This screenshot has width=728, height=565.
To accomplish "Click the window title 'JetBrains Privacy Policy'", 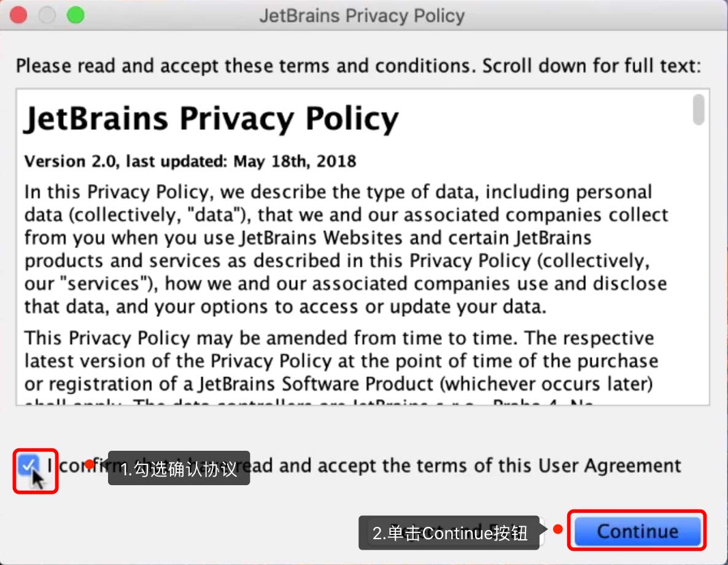I will point(362,15).
